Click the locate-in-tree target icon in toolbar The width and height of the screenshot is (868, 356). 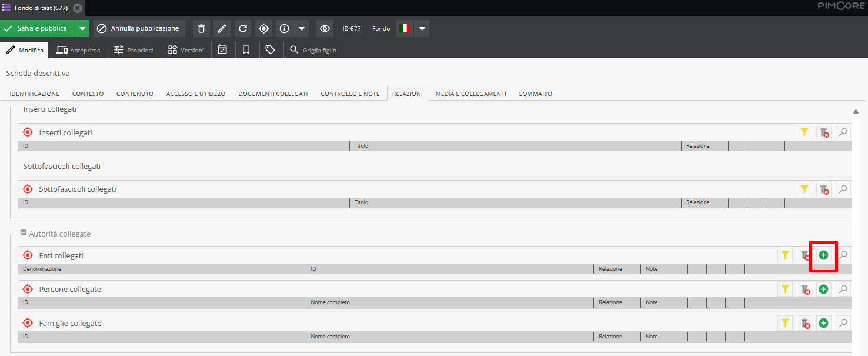click(263, 28)
